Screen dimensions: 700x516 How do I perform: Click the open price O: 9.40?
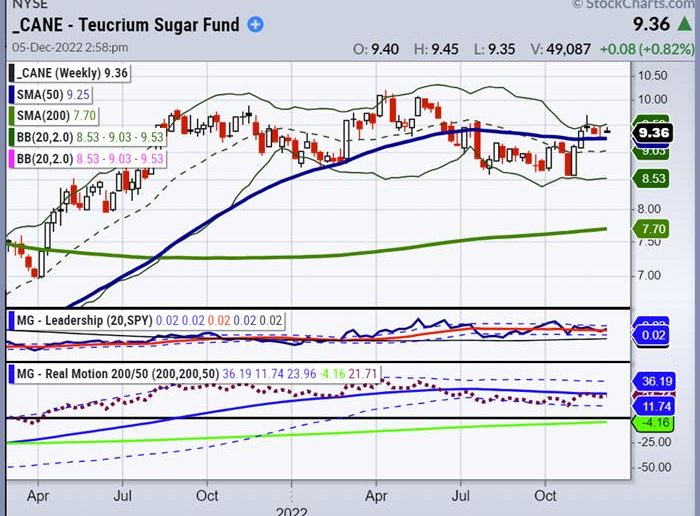click(376, 49)
